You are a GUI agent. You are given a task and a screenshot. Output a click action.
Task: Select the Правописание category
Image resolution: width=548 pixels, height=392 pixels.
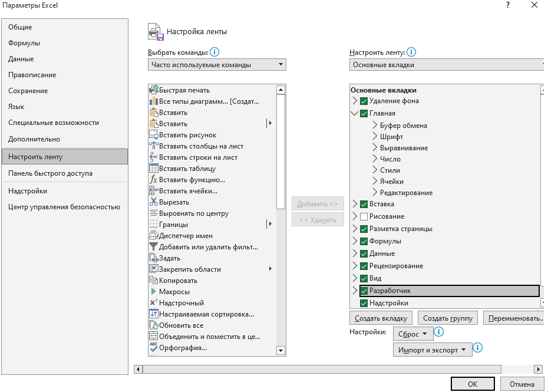[65, 75]
